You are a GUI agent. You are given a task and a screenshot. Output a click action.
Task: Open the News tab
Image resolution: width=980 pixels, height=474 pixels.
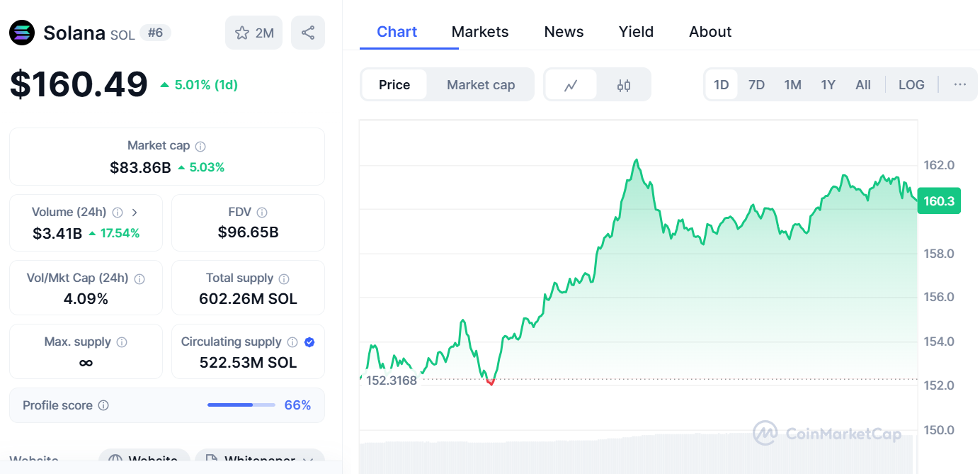coord(564,32)
